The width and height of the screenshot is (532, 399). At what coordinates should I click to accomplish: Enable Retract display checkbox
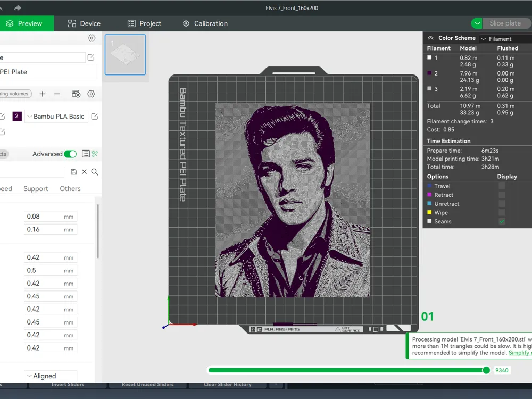[x=502, y=195]
